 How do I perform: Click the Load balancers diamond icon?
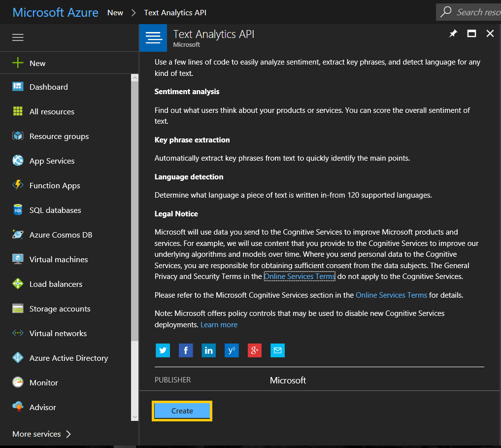(18, 284)
